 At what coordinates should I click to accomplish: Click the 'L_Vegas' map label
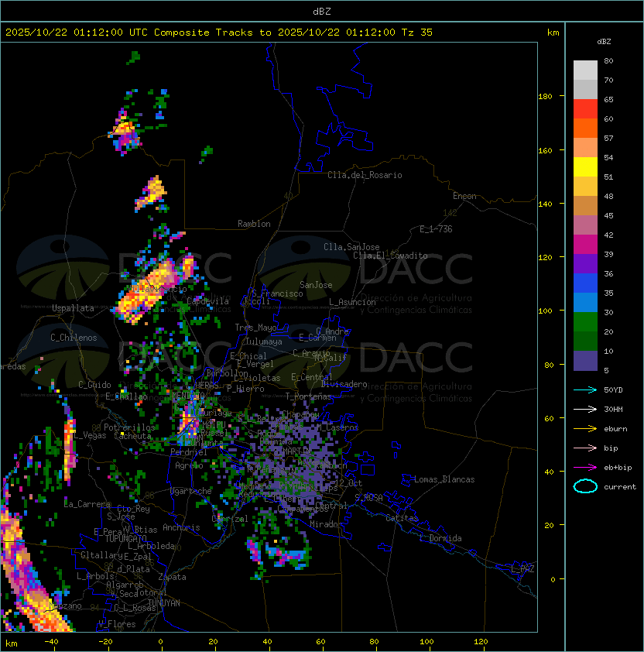90,435
